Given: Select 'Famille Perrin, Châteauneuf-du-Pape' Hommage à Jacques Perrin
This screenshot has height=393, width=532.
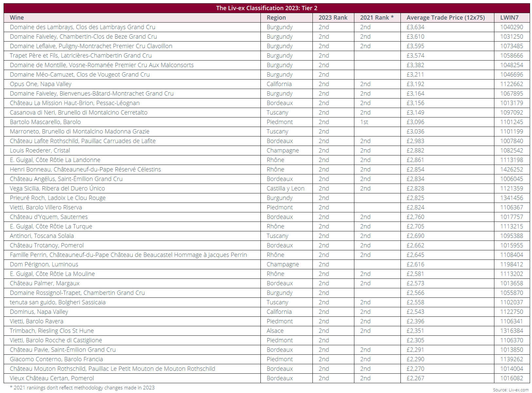Looking at the screenshot, I should [x=128, y=255].
